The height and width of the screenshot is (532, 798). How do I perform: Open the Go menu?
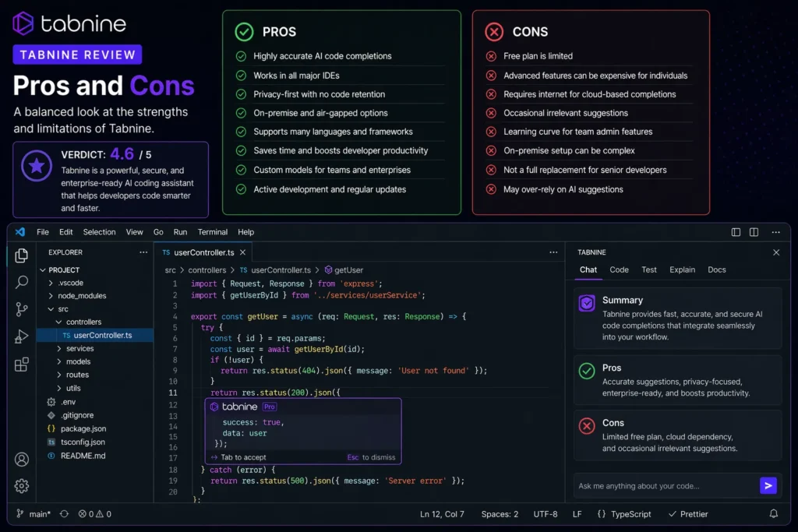coord(158,232)
